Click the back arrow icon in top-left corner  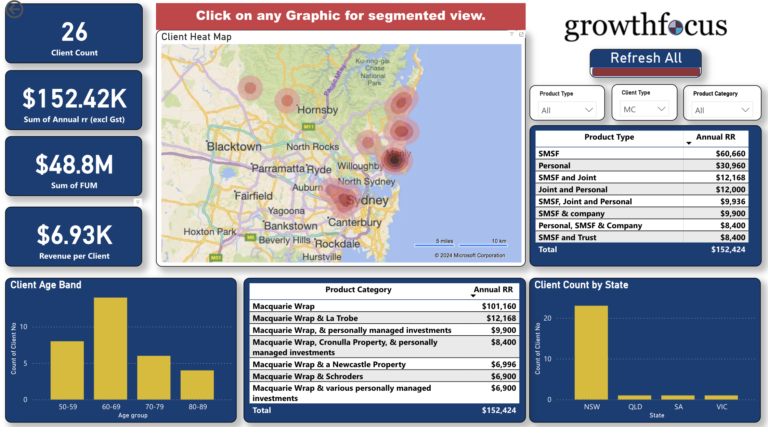coord(10,11)
